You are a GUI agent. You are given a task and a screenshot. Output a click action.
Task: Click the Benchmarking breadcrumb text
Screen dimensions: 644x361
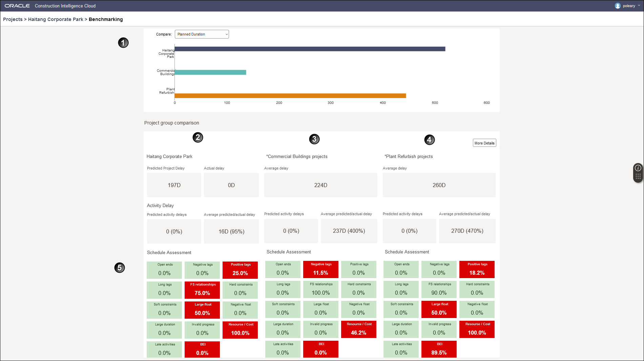106,19
